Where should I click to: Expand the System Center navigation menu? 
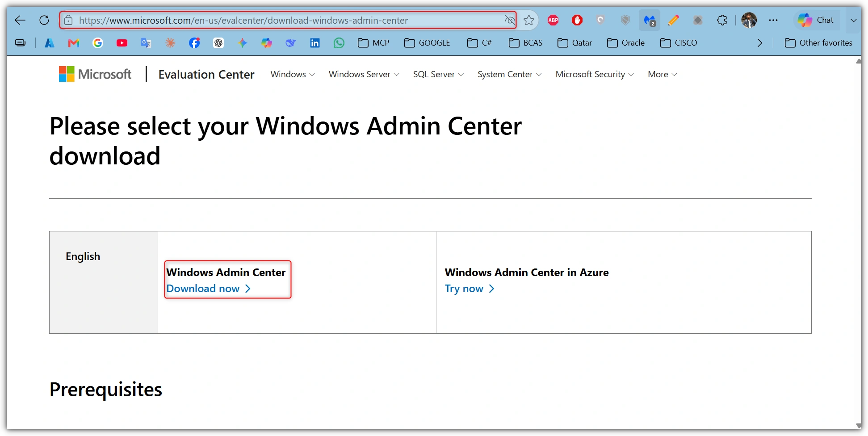point(510,75)
